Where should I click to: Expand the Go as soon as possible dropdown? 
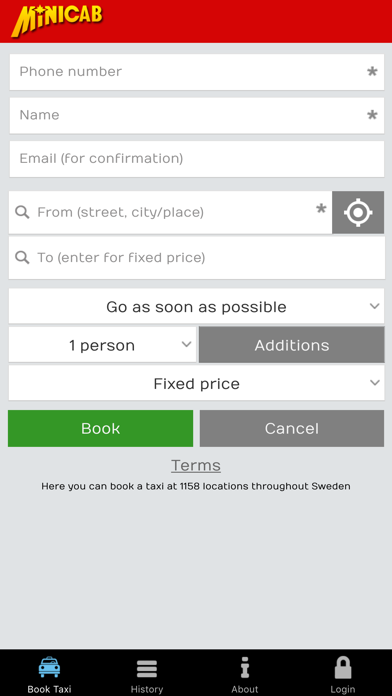(x=196, y=306)
